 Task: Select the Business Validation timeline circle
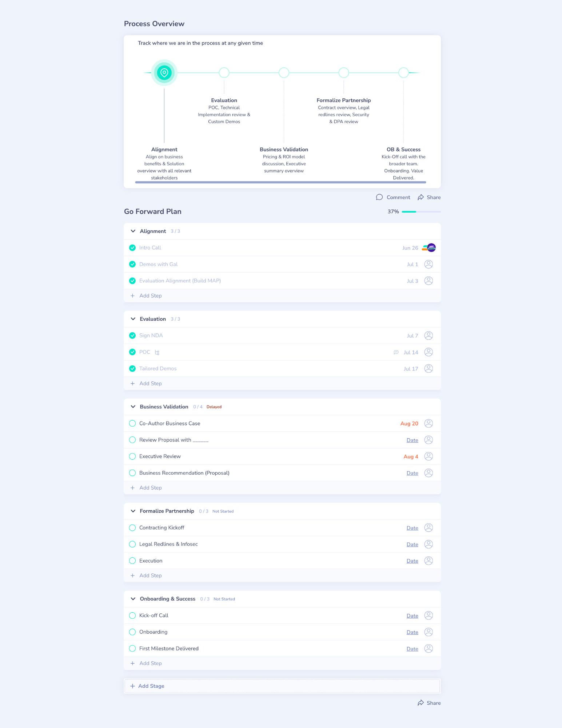click(284, 73)
